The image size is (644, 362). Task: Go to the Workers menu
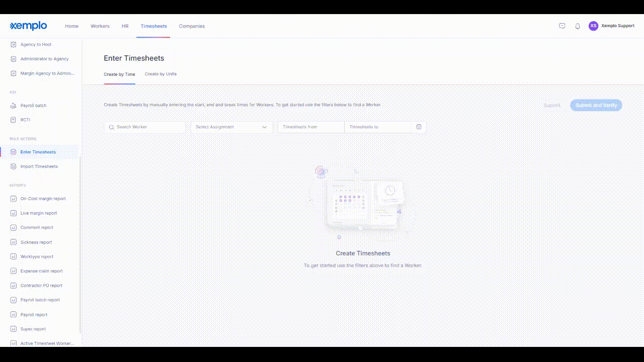(100, 26)
